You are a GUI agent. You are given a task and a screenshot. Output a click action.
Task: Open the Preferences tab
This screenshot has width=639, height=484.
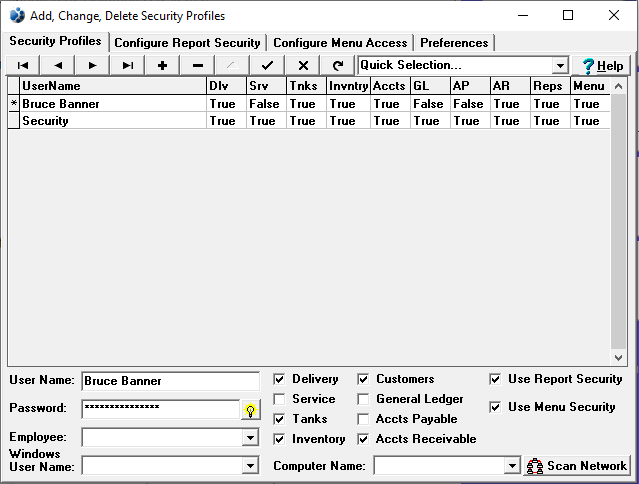[x=454, y=43]
